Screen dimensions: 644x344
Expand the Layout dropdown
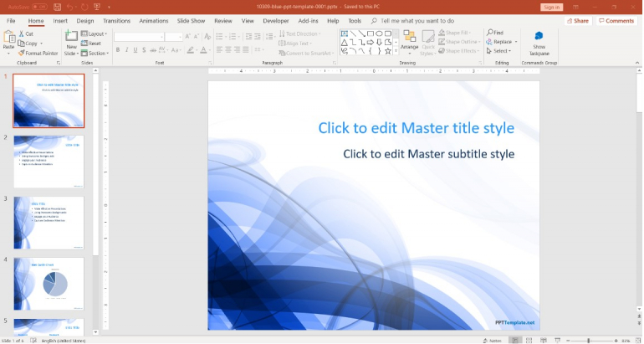pyautogui.click(x=96, y=33)
